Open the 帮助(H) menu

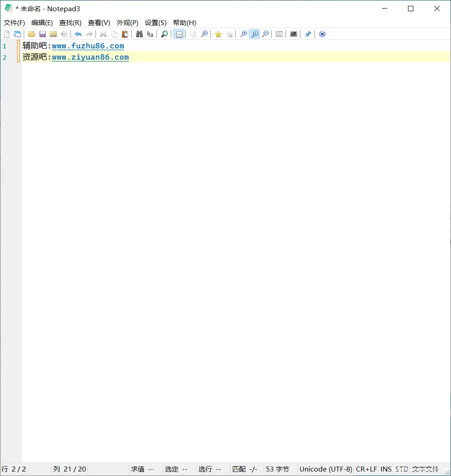(x=184, y=23)
